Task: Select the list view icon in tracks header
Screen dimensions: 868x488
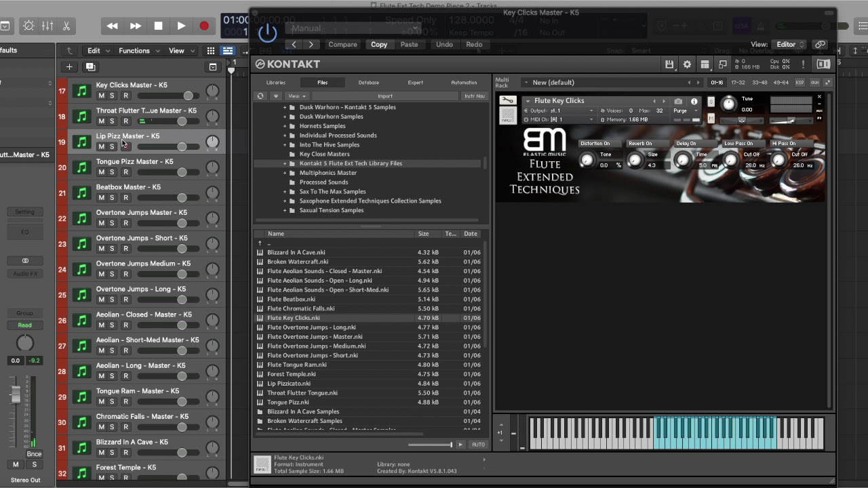Action: coord(228,51)
